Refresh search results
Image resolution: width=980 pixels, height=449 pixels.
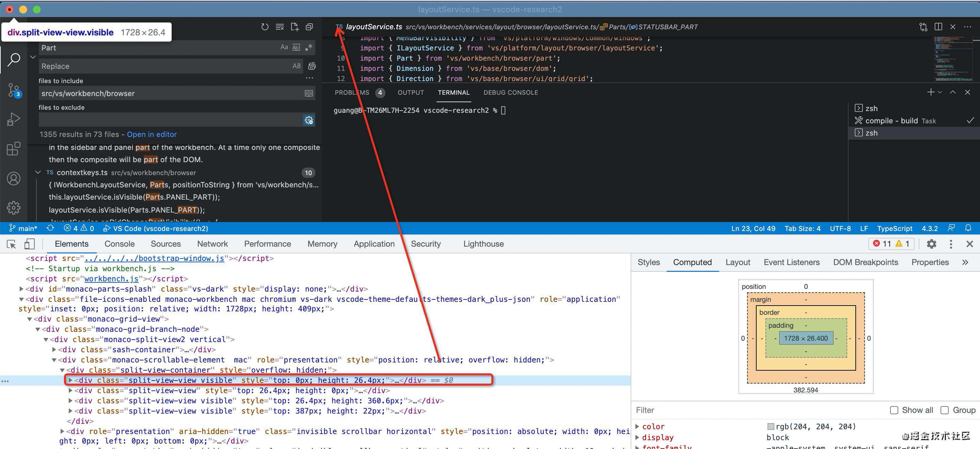coord(265,27)
